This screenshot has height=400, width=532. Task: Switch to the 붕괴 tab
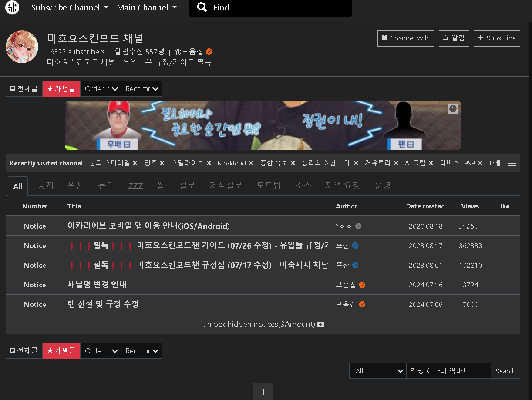(x=106, y=186)
